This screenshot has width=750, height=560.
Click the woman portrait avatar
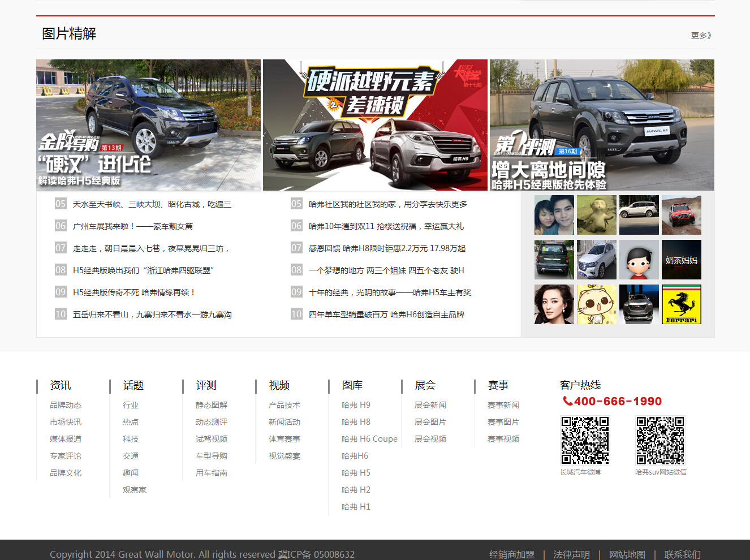(x=554, y=304)
